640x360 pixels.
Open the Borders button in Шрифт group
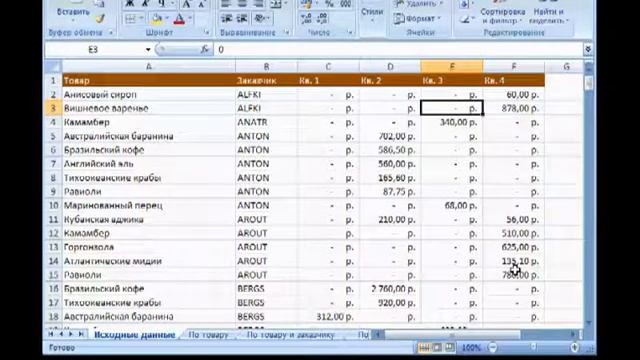131,19
